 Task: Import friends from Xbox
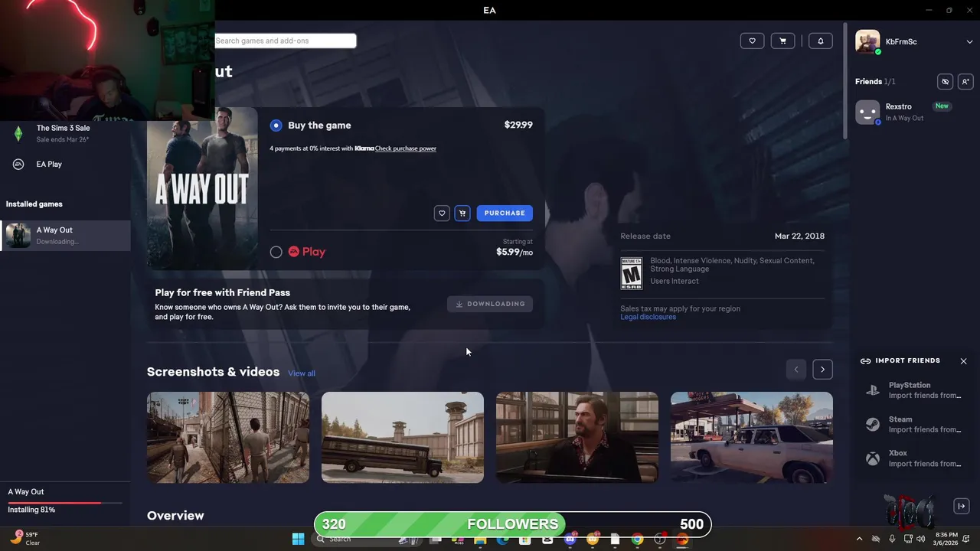(x=913, y=459)
